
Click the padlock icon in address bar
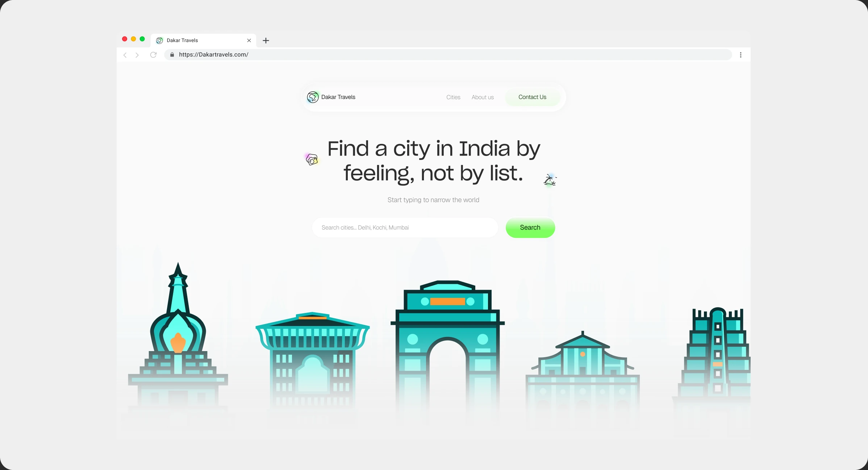tap(172, 54)
